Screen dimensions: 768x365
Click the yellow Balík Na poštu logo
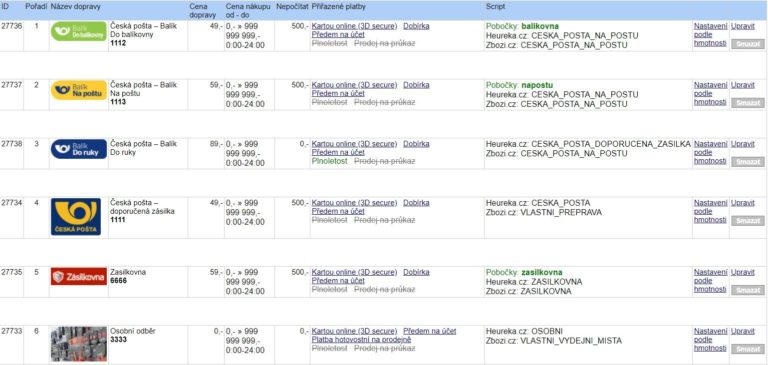78,90
